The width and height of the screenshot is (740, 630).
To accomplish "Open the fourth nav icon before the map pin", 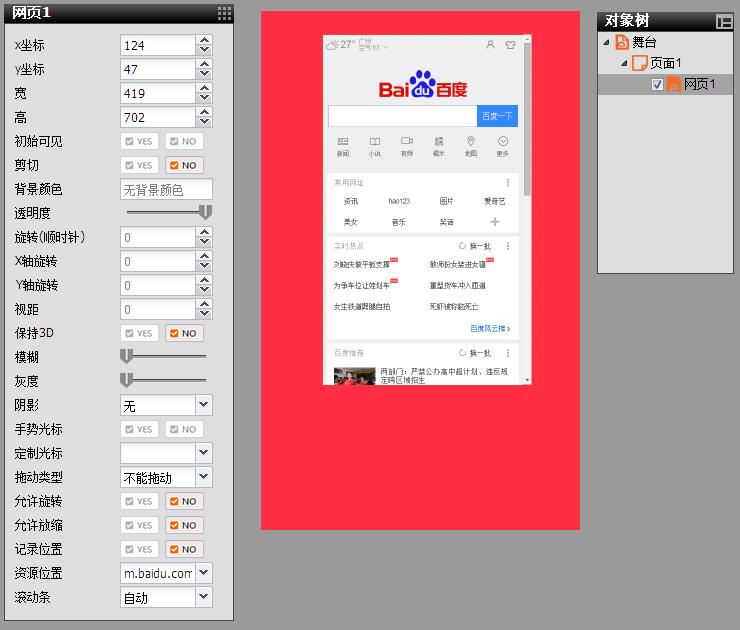I will (x=439, y=141).
